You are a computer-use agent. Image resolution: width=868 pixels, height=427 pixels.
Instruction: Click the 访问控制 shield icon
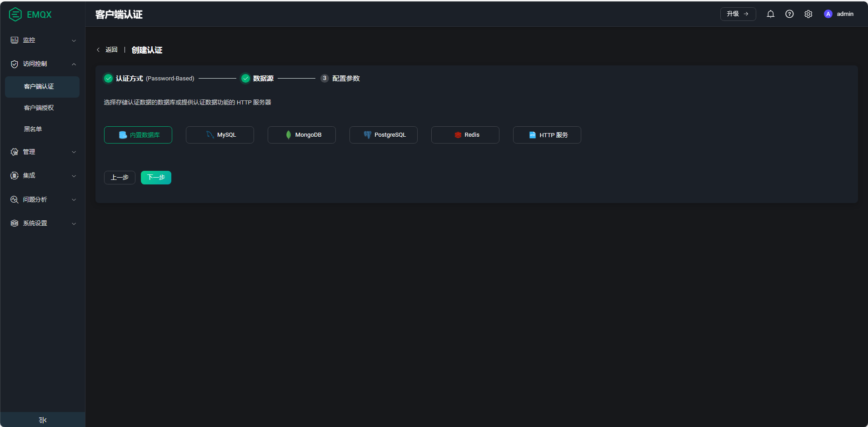pos(15,64)
